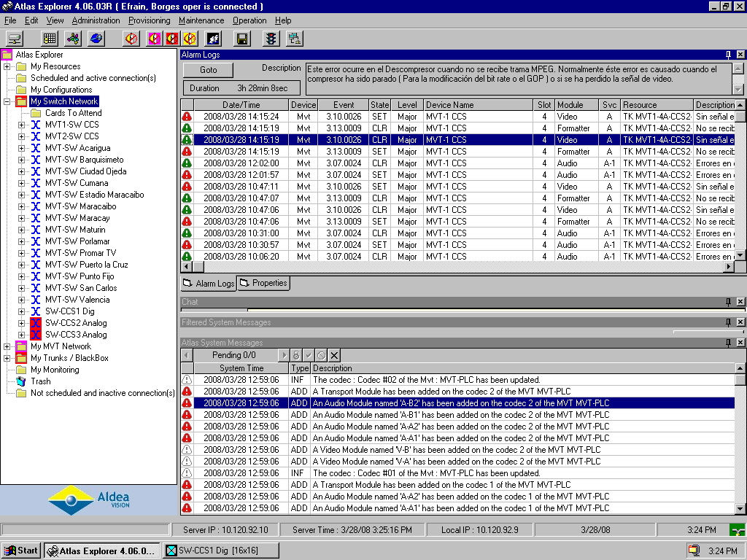This screenshot has height=560, width=747.
Task: Click the traffic light toolbar icon
Action: point(271,39)
